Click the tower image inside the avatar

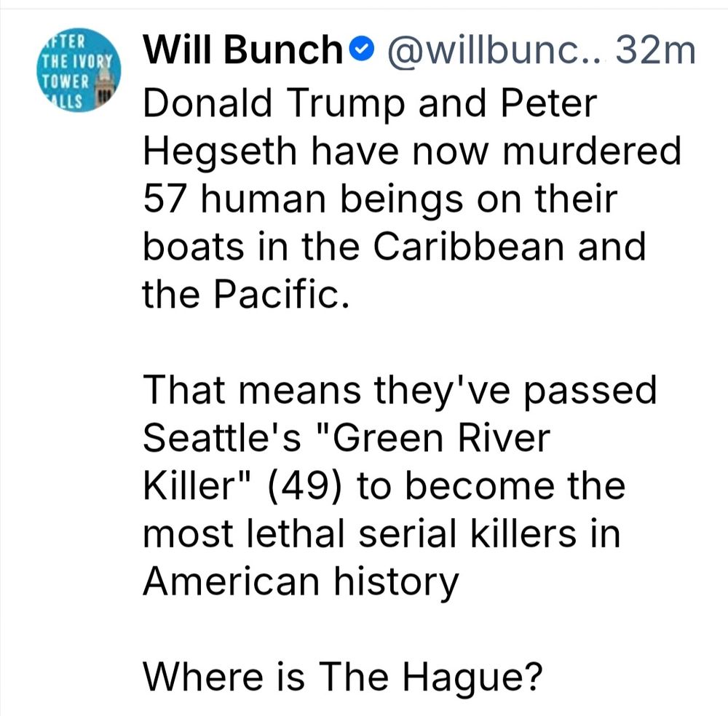tap(104, 84)
